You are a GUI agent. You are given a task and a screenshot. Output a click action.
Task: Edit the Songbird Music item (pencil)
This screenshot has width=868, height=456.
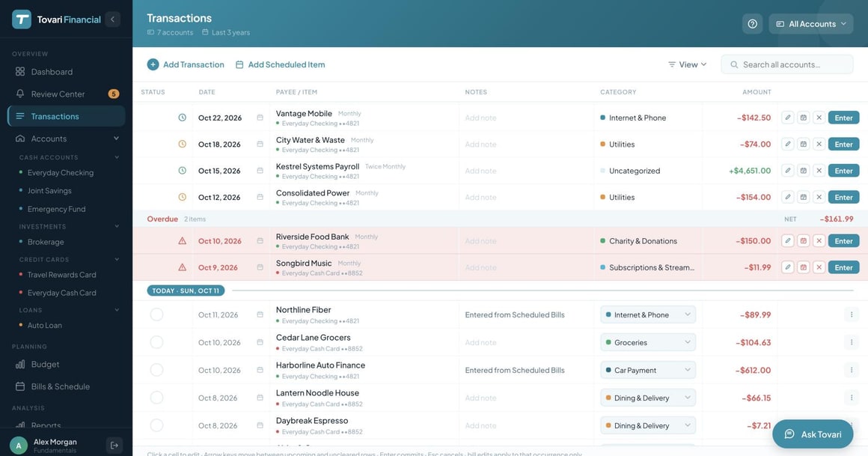pos(788,267)
